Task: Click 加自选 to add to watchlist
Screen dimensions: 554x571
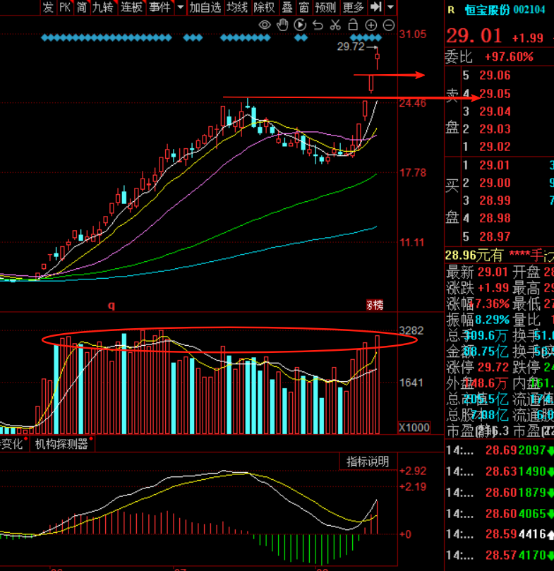Action: [205, 7]
